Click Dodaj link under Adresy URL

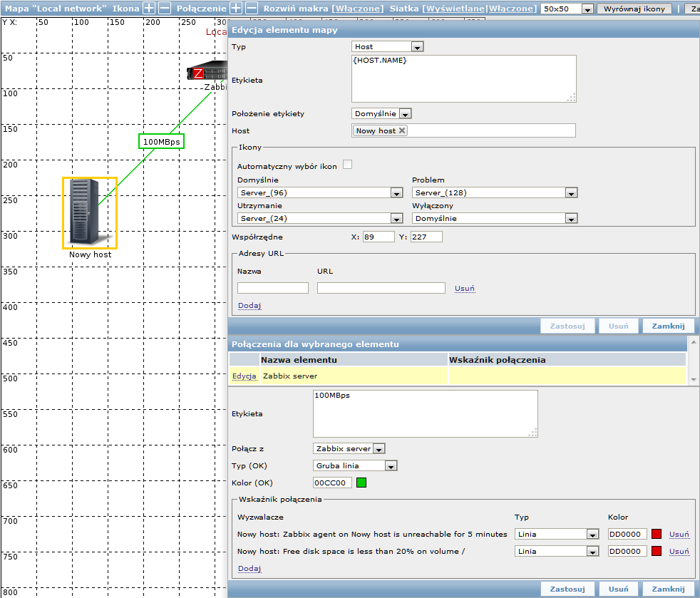coord(249,305)
